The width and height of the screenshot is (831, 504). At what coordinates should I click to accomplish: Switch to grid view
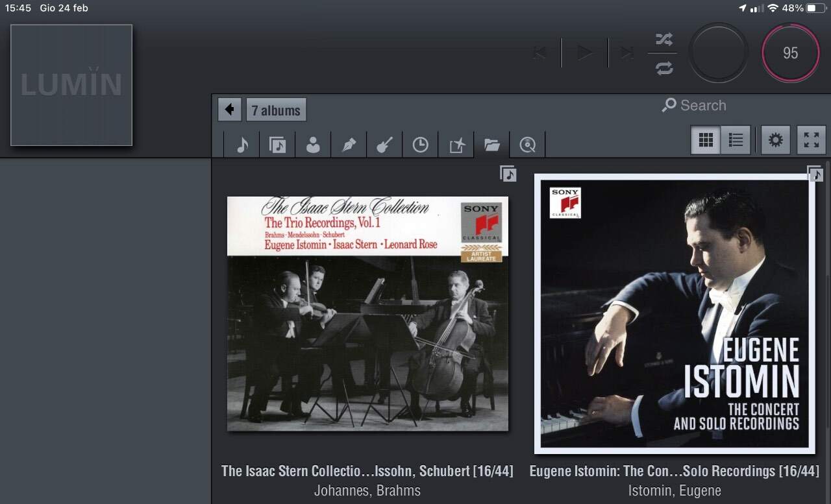tap(706, 139)
